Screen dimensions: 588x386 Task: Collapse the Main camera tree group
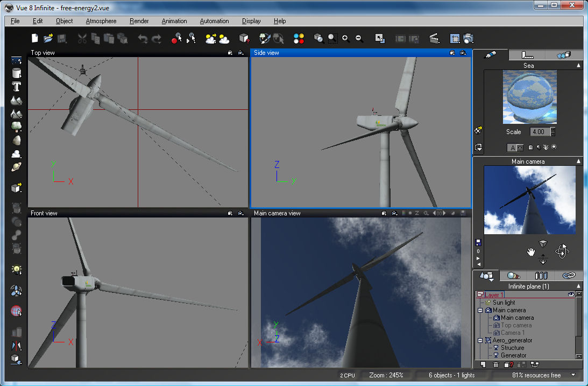[x=480, y=310]
